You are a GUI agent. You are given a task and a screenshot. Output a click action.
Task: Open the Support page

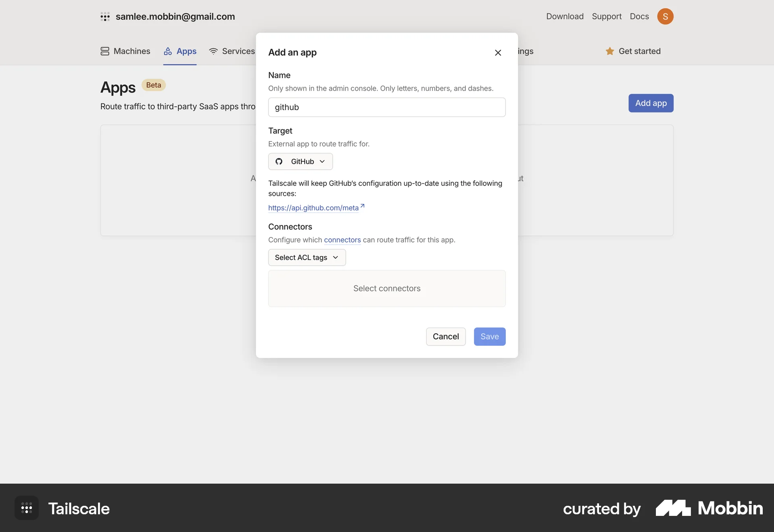pos(607,17)
